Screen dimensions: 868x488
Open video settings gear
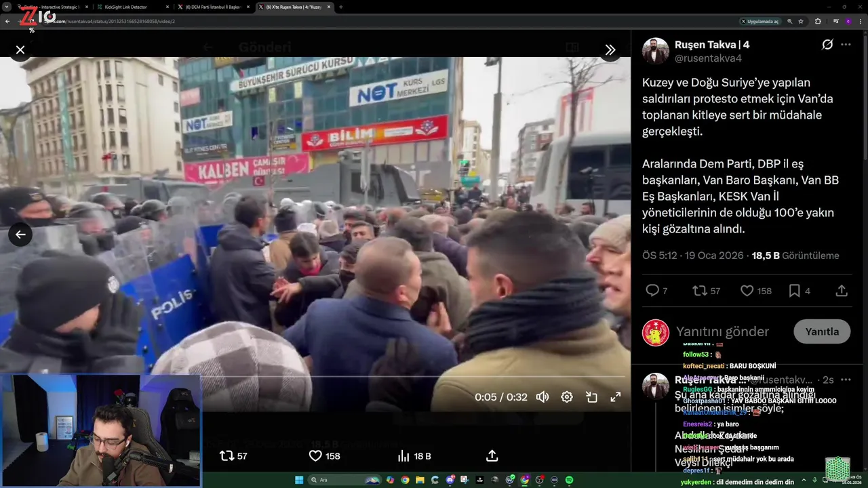[567, 397]
